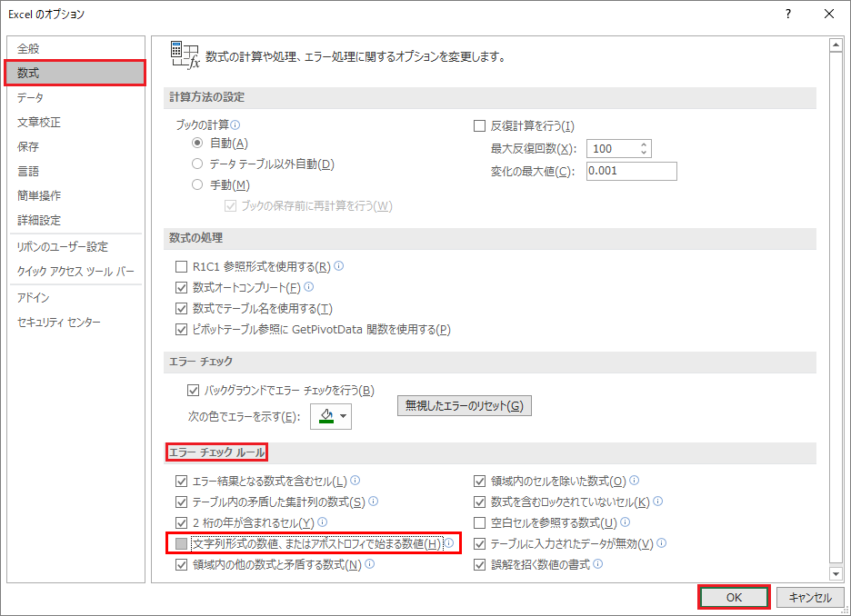Screen dimensions: 851x616
Task: Click info icon next to 空白セルを参照する数式
Action: 626,522
